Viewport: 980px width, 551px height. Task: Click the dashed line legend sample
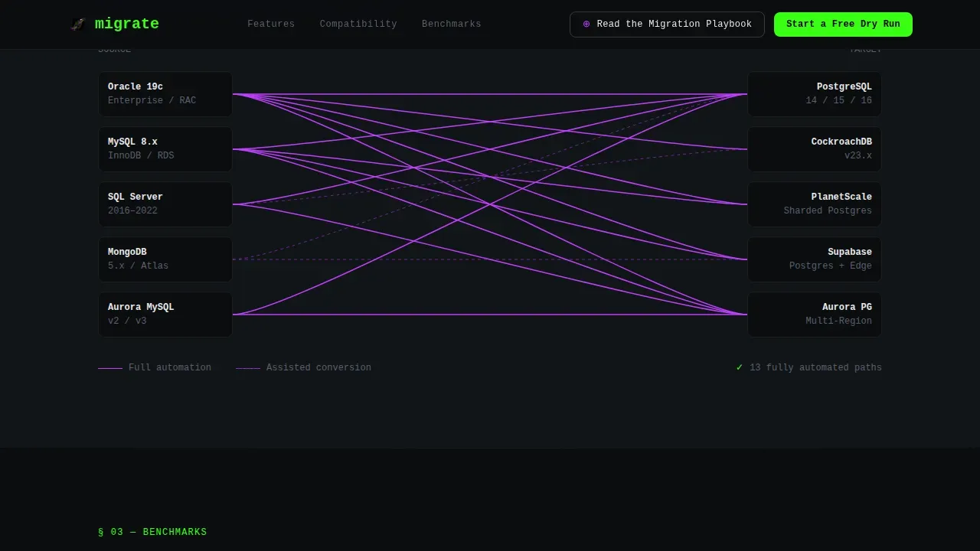248,368
